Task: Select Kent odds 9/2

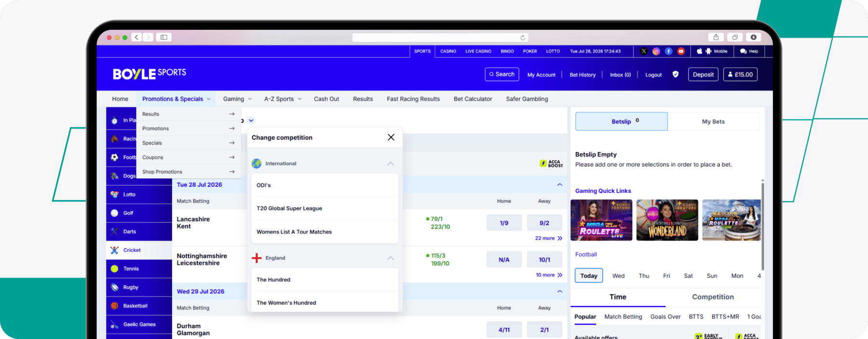Action: click(x=544, y=223)
